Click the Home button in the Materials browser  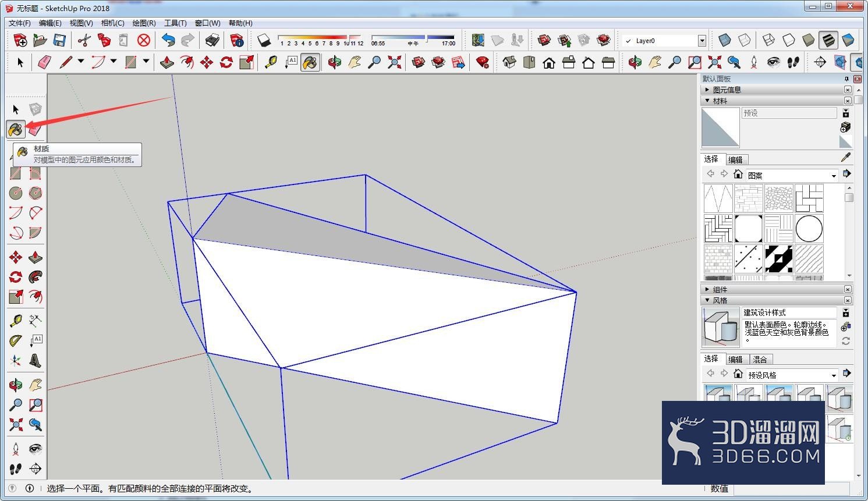(738, 174)
